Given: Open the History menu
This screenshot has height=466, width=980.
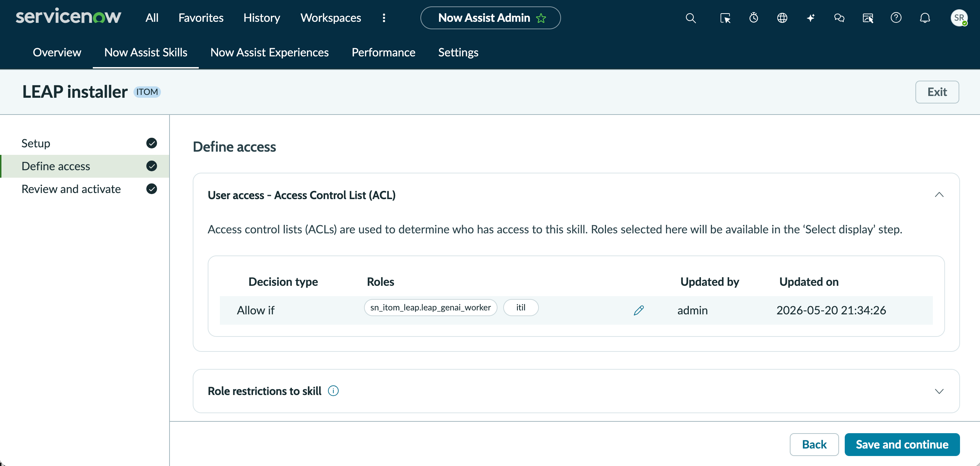Looking at the screenshot, I should click(x=262, y=18).
